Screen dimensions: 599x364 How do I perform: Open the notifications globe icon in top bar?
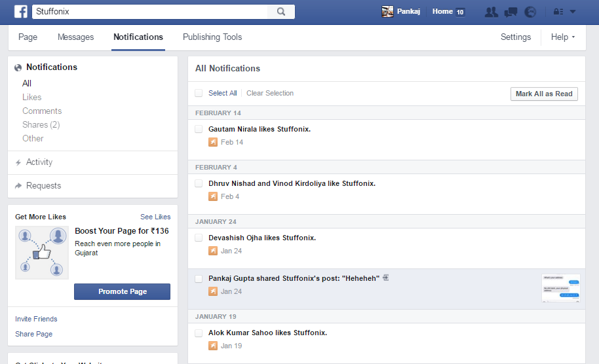click(530, 12)
